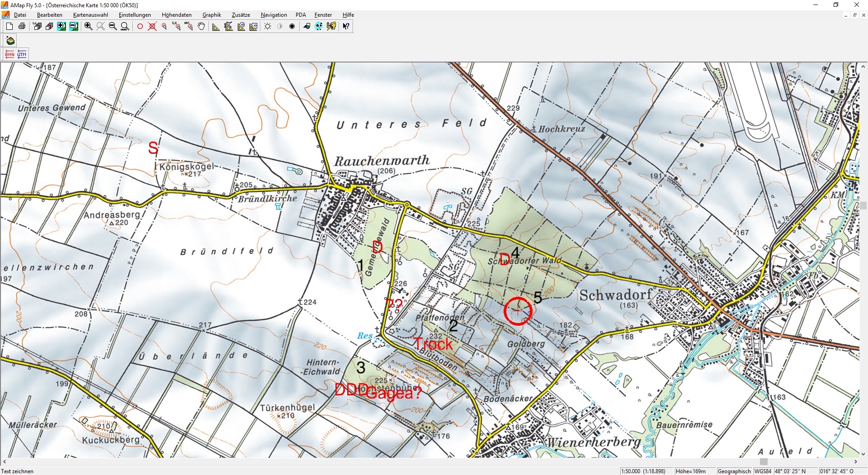Click the red circle crosshair marker on the map
The height and width of the screenshot is (475, 868).
[518, 311]
